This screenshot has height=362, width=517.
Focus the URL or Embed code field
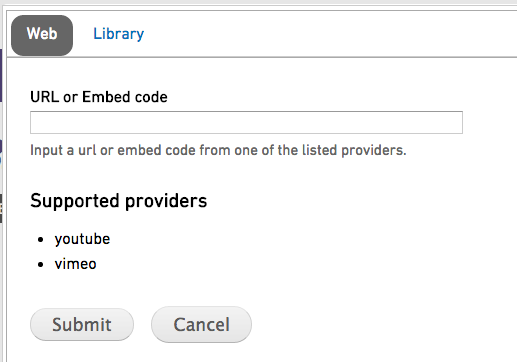point(246,122)
